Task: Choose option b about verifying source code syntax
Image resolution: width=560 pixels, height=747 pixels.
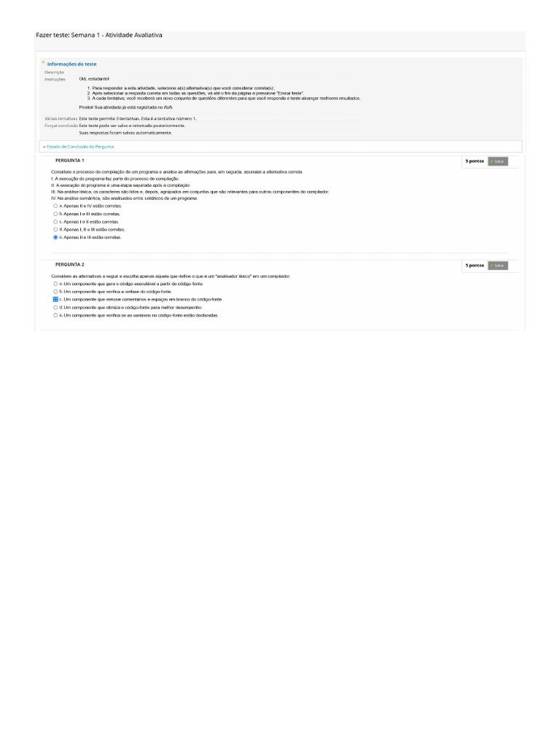Action: pyautogui.click(x=55, y=292)
